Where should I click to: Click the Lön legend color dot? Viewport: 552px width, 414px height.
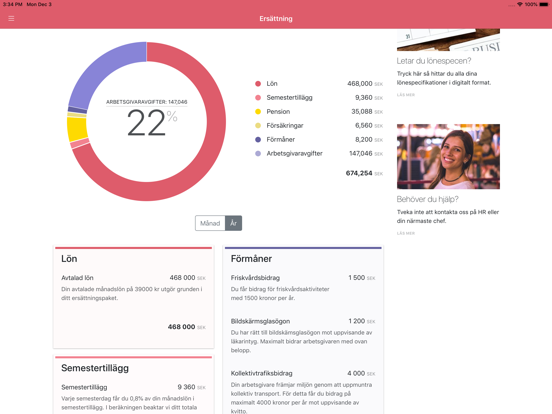(258, 84)
